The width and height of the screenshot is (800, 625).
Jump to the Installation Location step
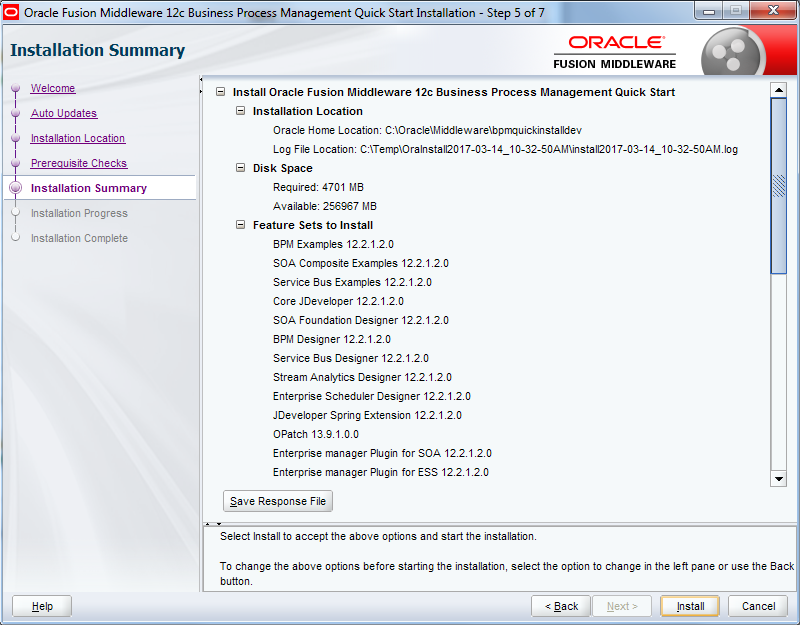(x=78, y=138)
